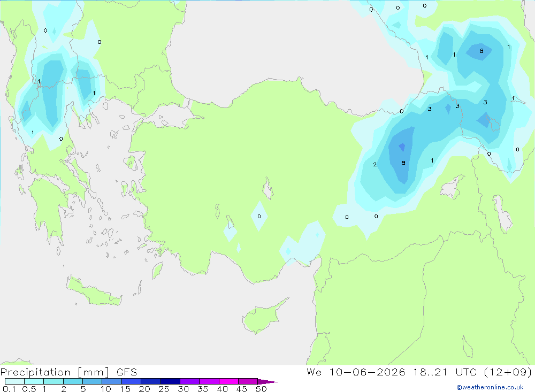Click the '20' legend scale label

[x=144, y=389]
